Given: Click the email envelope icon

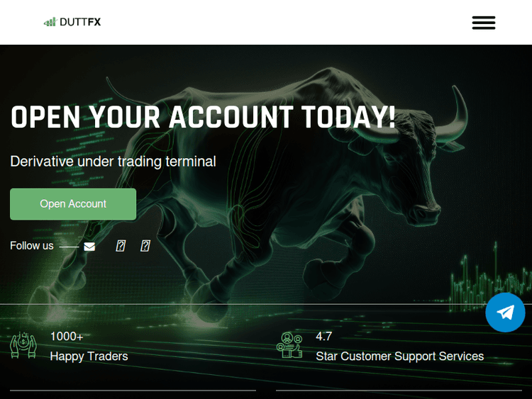Looking at the screenshot, I should tap(89, 247).
